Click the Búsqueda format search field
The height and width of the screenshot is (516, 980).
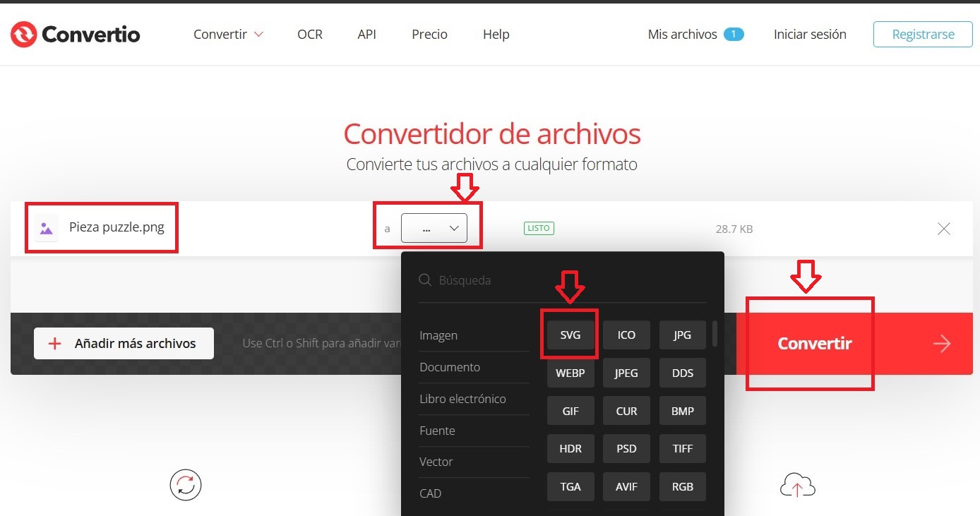(x=562, y=280)
